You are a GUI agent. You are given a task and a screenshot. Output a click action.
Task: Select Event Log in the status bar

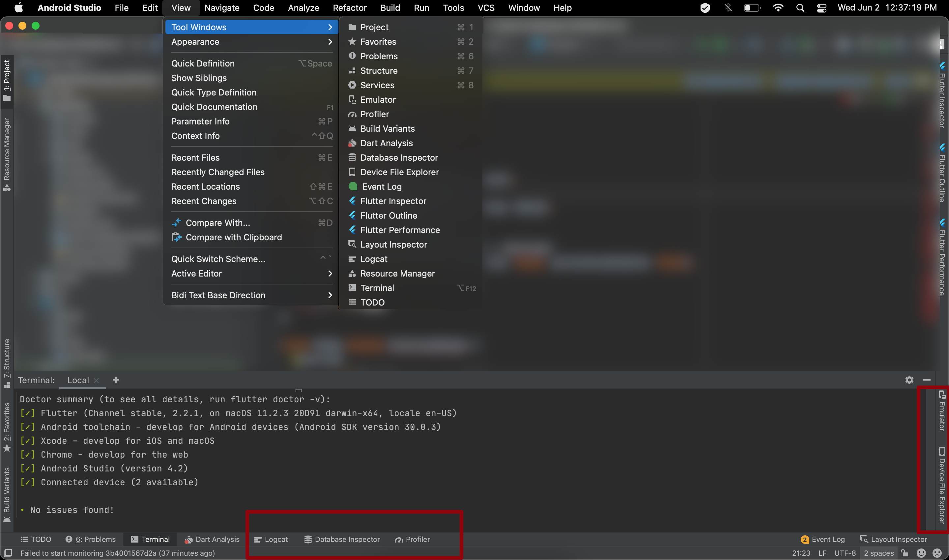(823, 539)
